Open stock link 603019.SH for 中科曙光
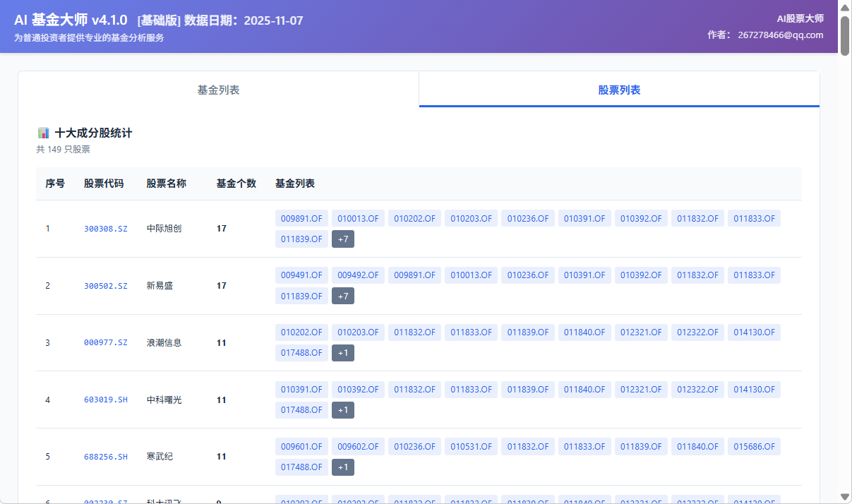Viewport: 852px width, 504px height. tap(106, 400)
